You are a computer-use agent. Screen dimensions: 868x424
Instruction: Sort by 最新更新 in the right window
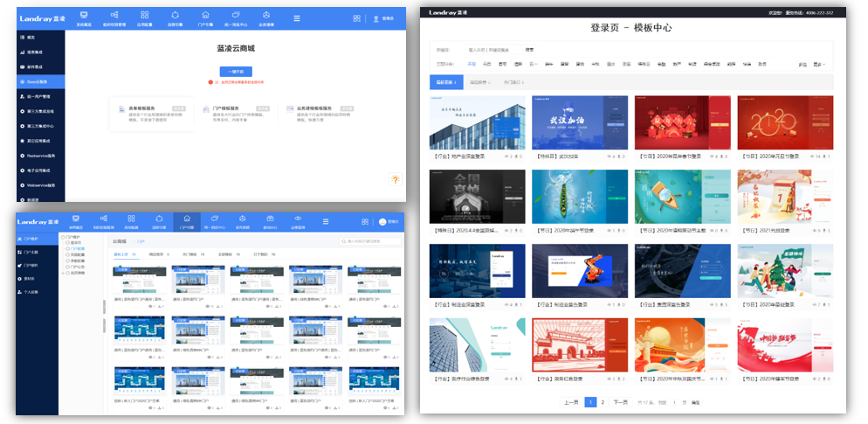pos(447,82)
